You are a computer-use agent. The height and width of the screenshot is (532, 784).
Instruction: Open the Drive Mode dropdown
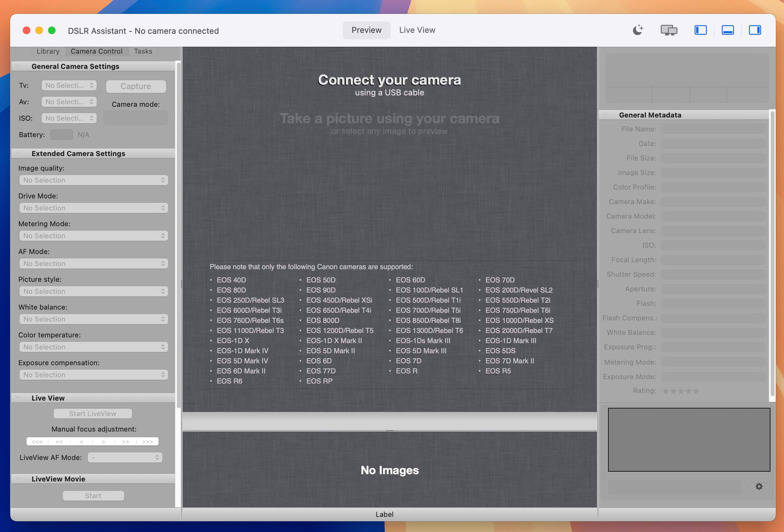(x=93, y=208)
